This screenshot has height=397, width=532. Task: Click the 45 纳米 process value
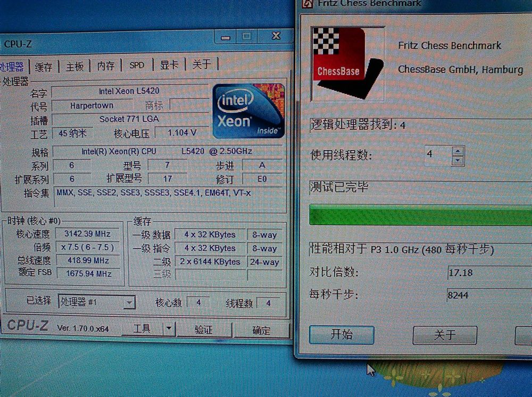(72, 133)
